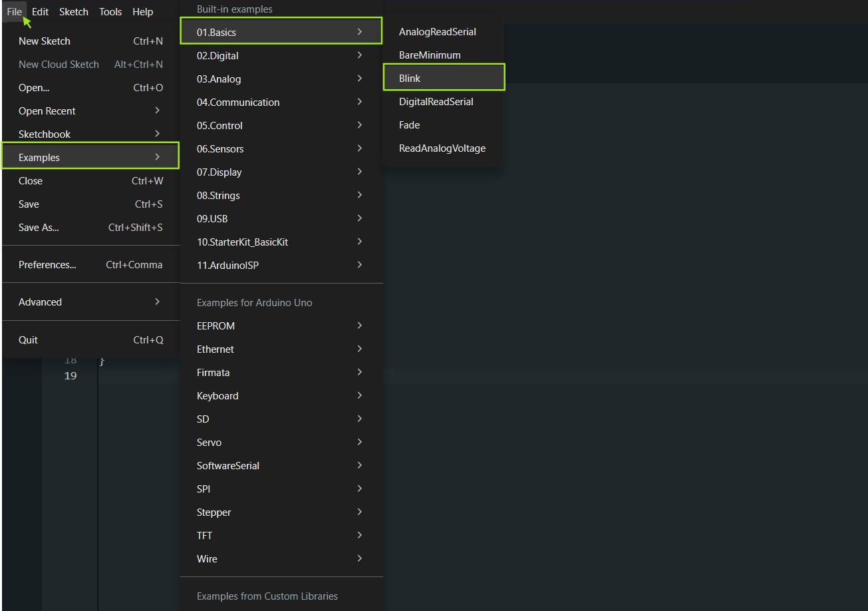Open ReadAnalogVoltage example

point(444,148)
